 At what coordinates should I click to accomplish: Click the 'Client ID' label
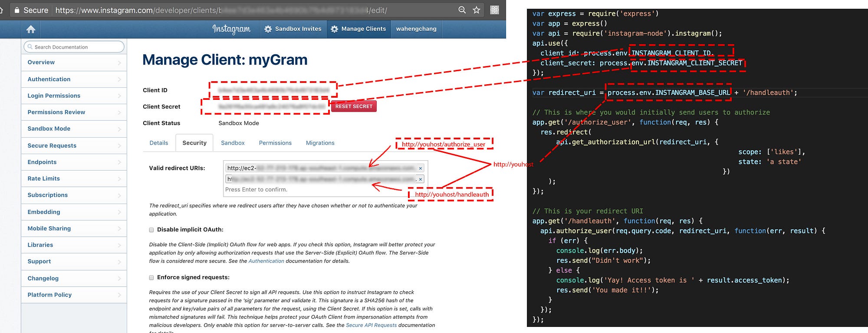(x=155, y=90)
